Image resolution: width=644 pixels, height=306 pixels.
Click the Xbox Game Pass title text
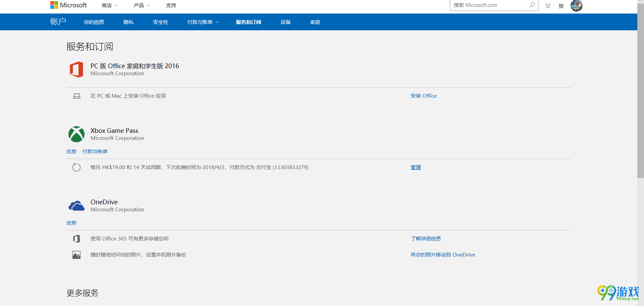[x=114, y=131]
